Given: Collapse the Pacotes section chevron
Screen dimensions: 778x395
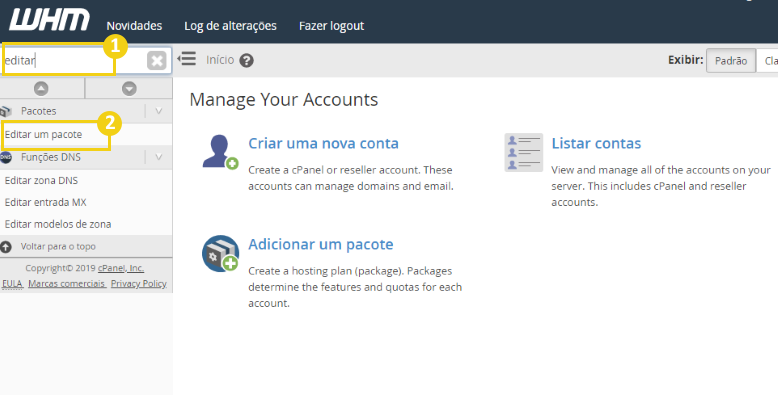Looking at the screenshot, I should [159, 111].
